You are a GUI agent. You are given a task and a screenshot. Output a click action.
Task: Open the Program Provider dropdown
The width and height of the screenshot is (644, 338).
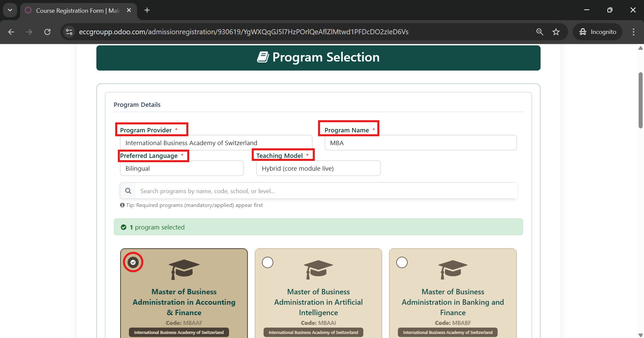216,143
